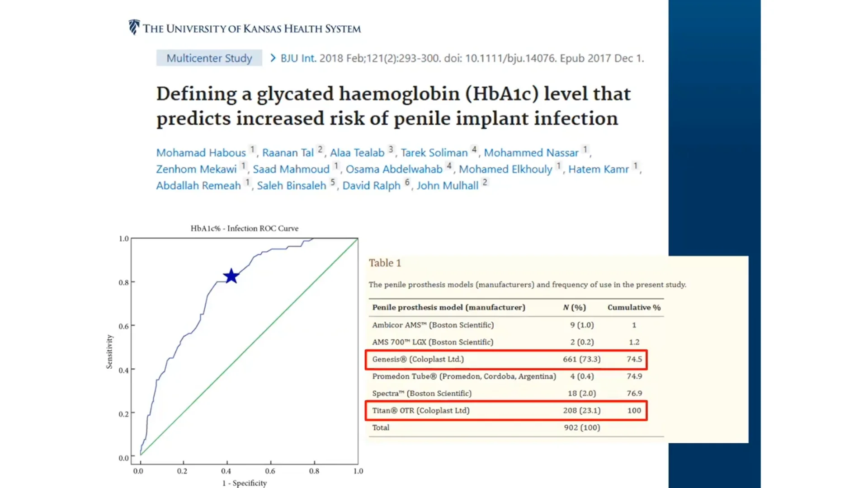The width and height of the screenshot is (868, 488).
Task: Click the 'HbA1c% - Infection ROC Curve' chart title
Action: (x=245, y=228)
